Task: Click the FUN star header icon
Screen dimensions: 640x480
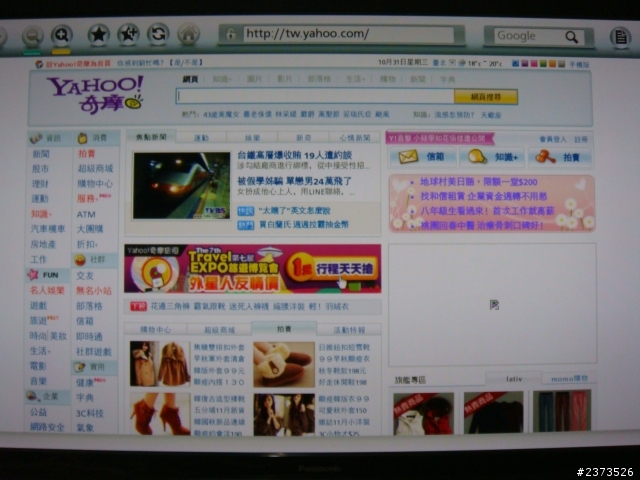Action: [33, 275]
